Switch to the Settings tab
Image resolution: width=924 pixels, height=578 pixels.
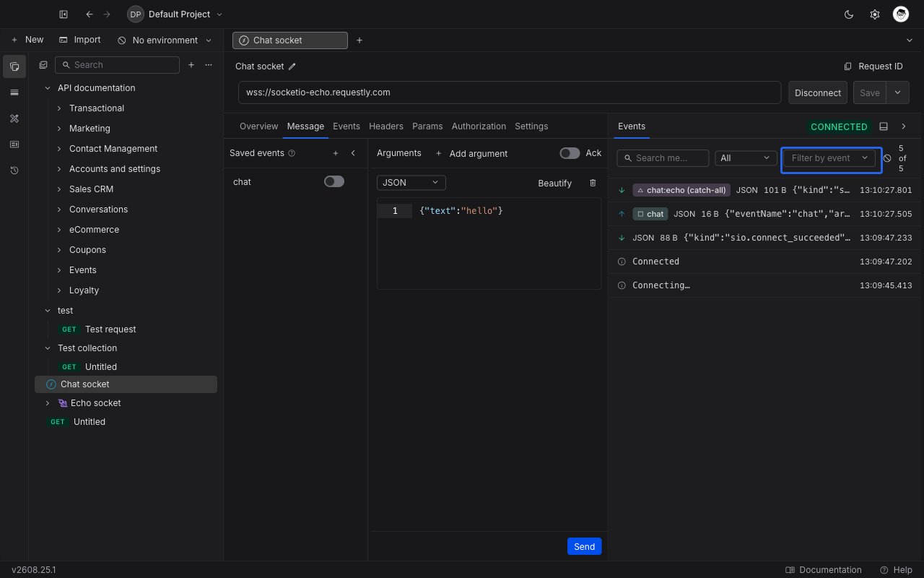coord(531,126)
